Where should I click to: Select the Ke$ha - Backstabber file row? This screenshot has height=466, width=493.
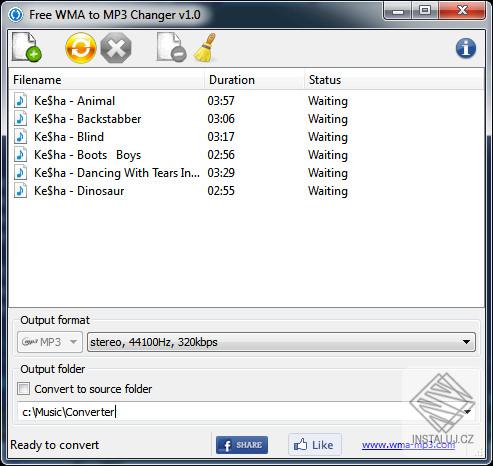click(246, 119)
